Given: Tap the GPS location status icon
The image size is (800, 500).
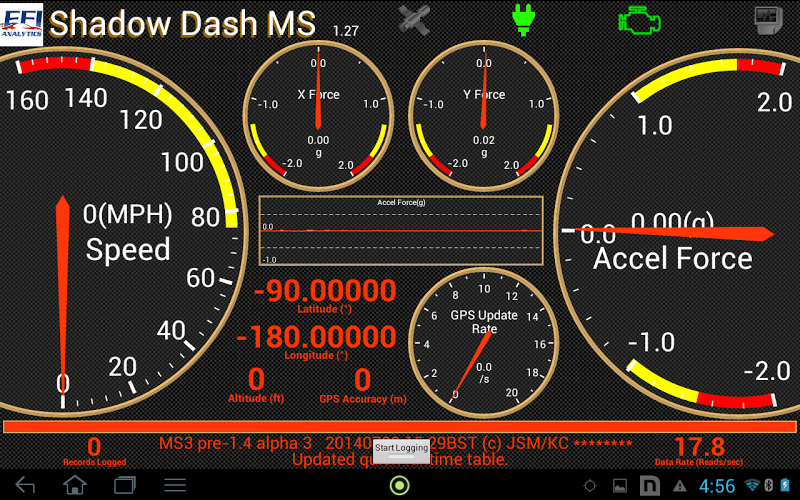Looking at the screenshot, I should 590,486.
